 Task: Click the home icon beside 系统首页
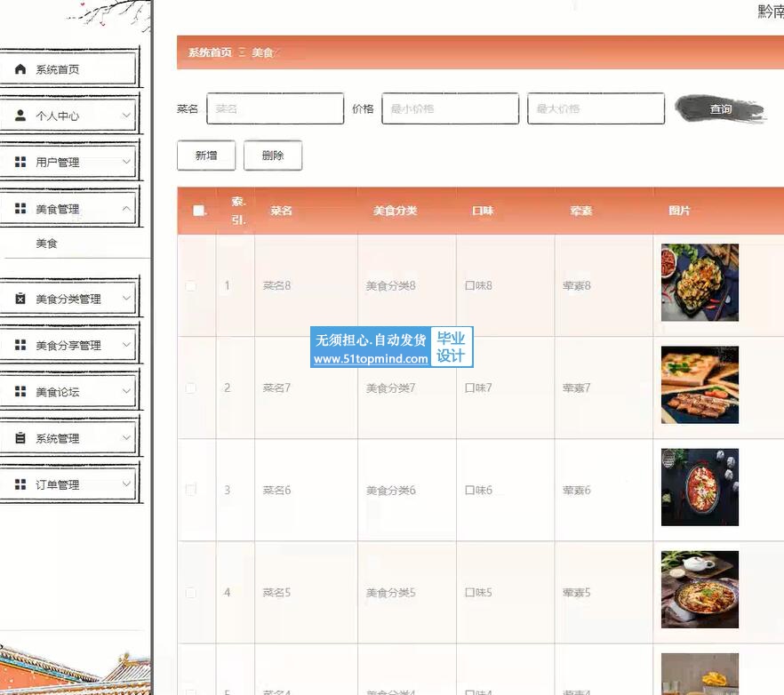tap(20, 69)
